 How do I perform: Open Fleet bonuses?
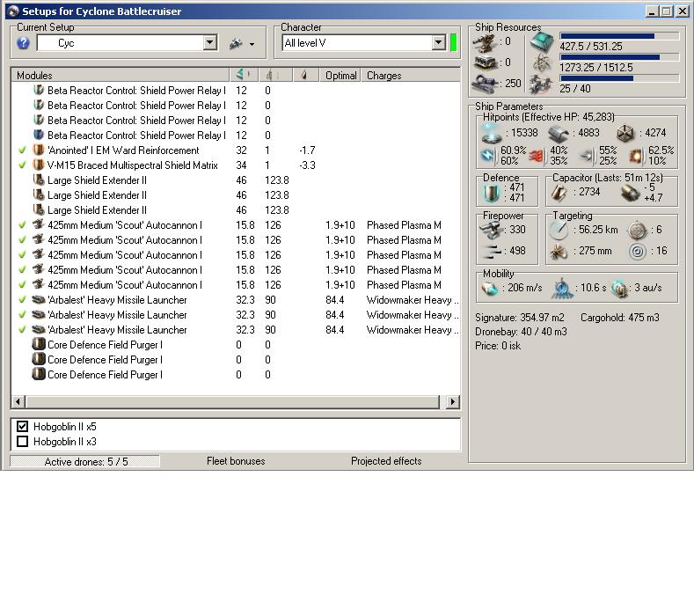pos(236,461)
